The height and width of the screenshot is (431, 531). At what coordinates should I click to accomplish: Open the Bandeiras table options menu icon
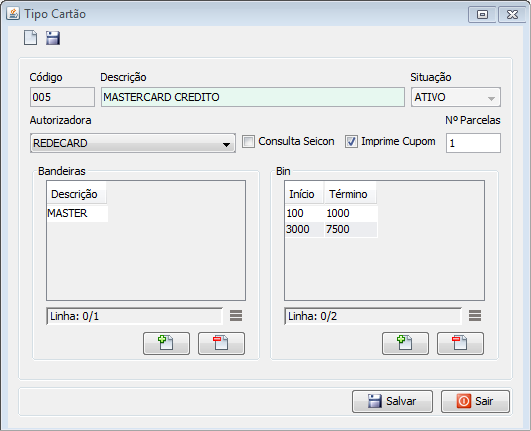(x=236, y=316)
